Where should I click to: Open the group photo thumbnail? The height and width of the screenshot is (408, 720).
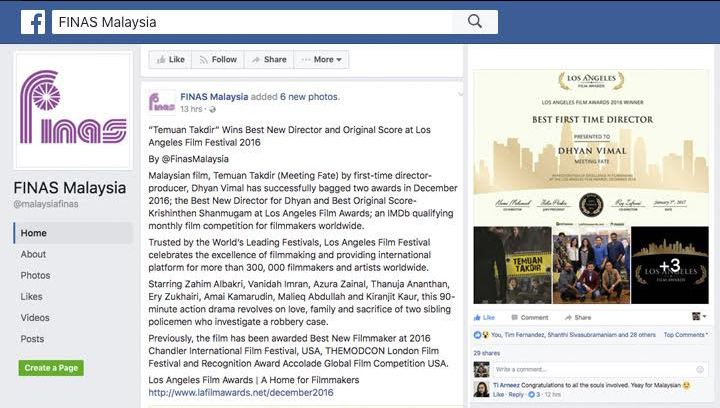(x=591, y=265)
